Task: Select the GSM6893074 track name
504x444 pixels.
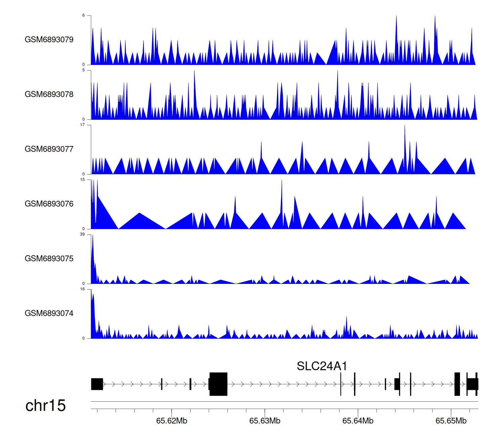Action: (49, 313)
